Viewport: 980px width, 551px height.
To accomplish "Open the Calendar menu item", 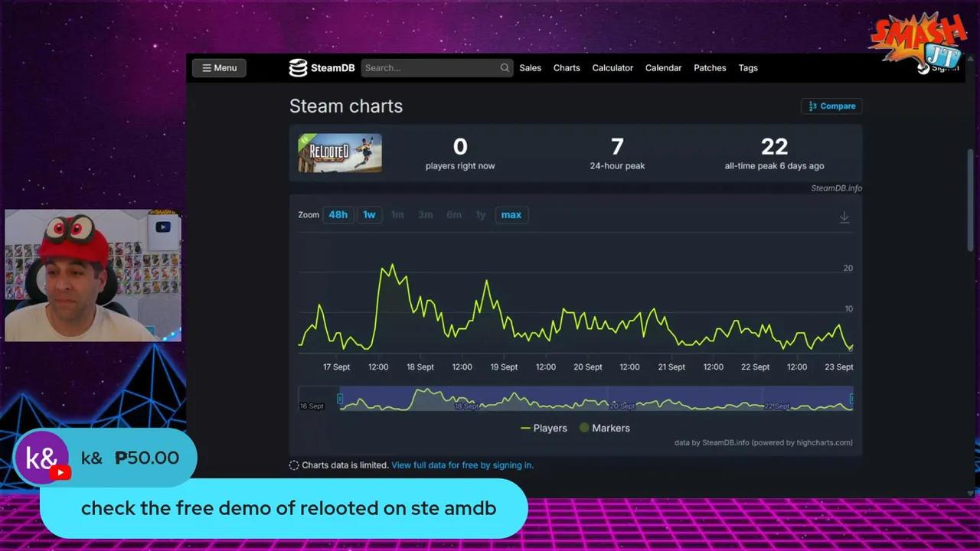I will click(x=663, y=68).
